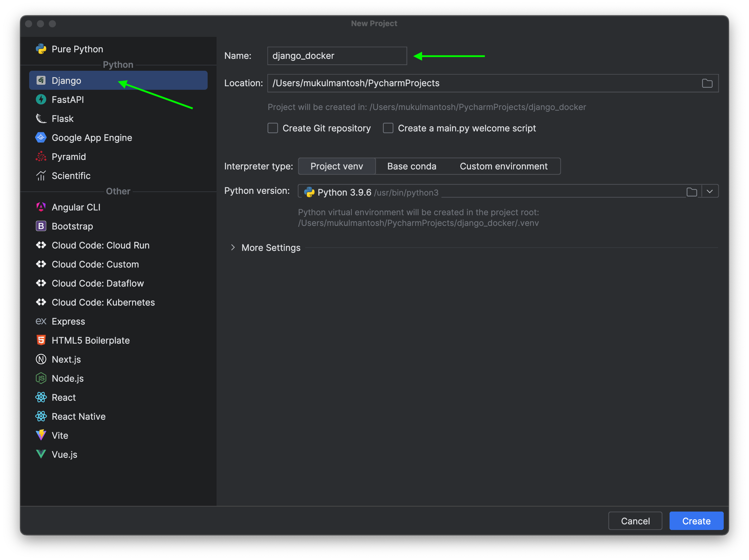749x560 pixels.
Task: Expand the More Settings section
Action: (x=233, y=248)
